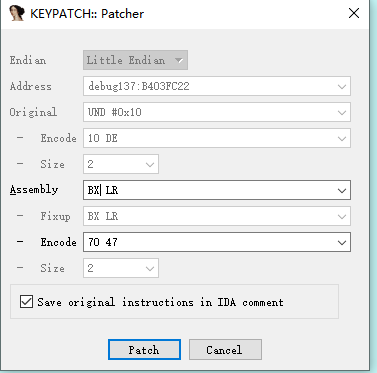
Task: Expand the Original instruction dropdown arrow
Action: click(x=342, y=112)
